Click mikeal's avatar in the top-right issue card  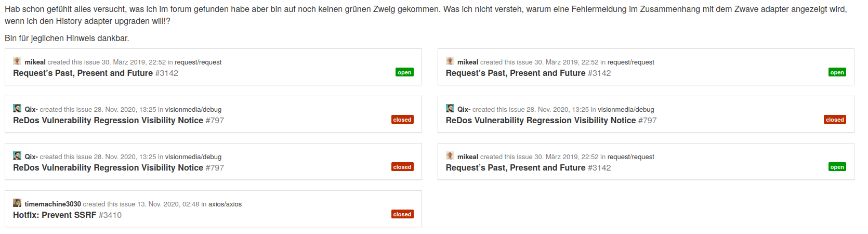pyautogui.click(x=450, y=61)
